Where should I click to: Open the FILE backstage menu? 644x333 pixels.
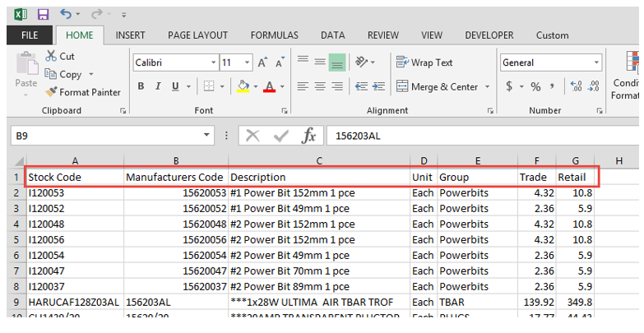(x=29, y=35)
